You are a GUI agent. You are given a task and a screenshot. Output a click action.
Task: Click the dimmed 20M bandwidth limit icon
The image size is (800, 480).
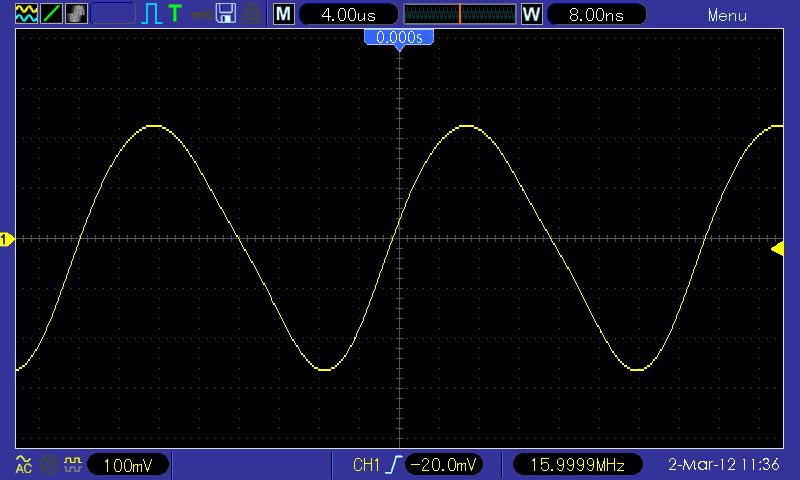49,465
